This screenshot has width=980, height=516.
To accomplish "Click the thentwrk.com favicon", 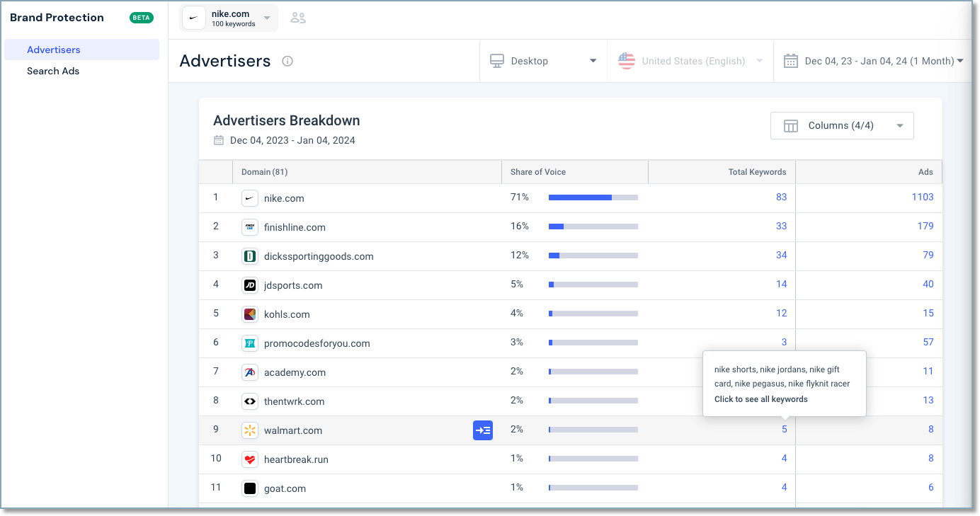I will tap(249, 401).
